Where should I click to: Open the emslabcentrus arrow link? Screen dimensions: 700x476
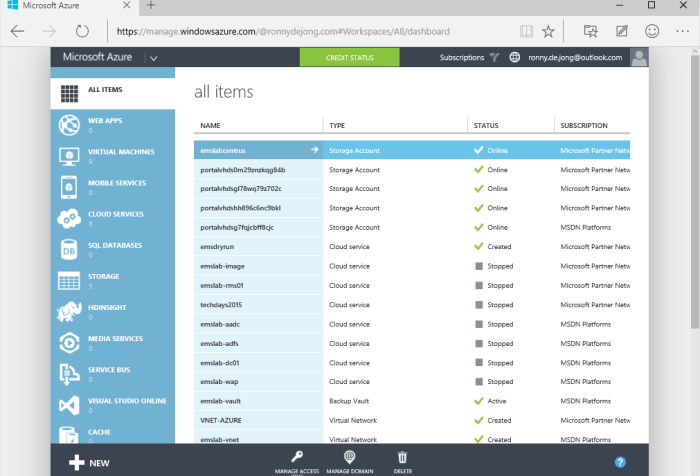click(x=315, y=150)
